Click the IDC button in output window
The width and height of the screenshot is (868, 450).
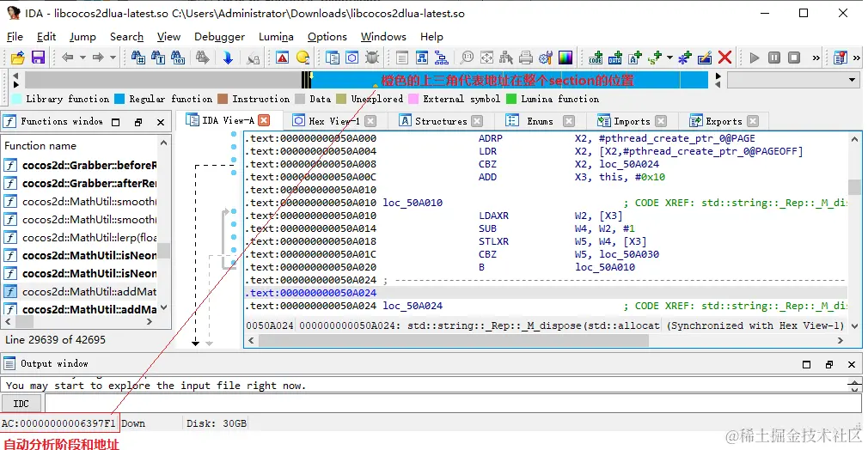point(21,404)
